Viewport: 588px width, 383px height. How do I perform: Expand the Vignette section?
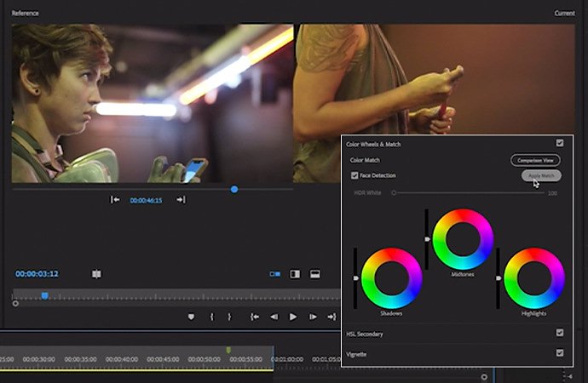click(356, 354)
